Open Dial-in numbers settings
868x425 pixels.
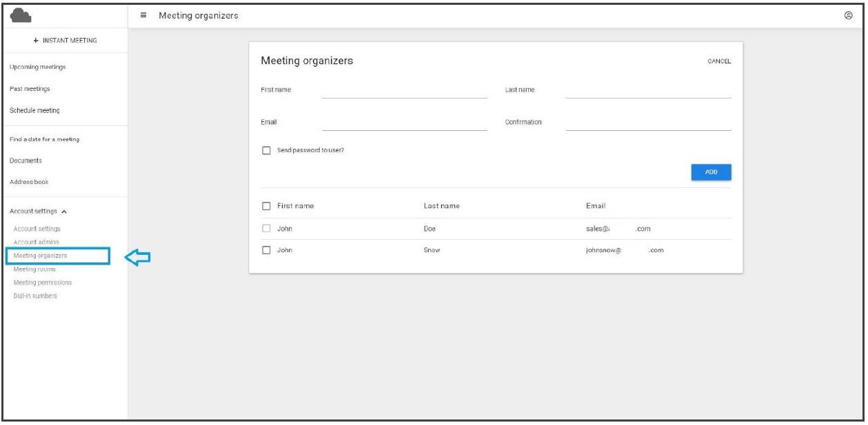36,296
